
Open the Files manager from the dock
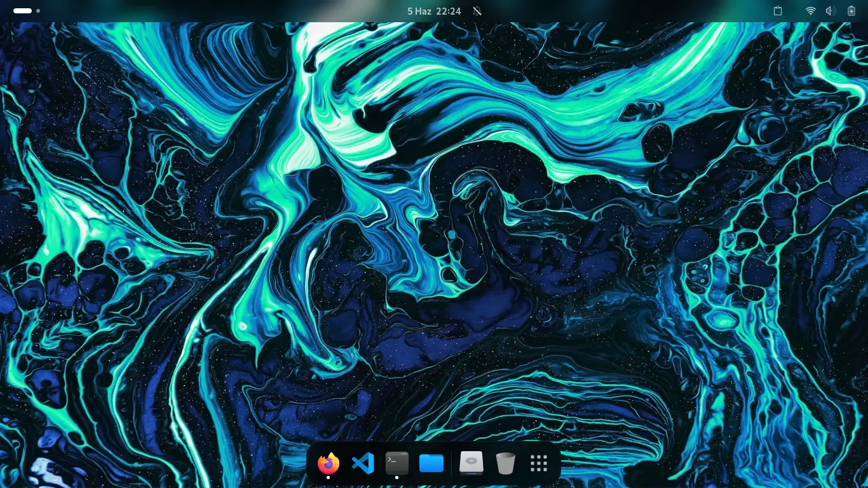point(431,463)
